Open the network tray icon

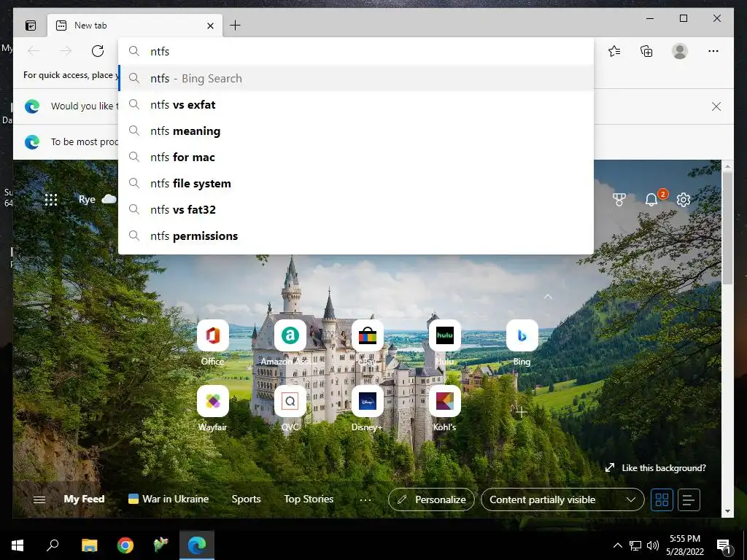pyautogui.click(x=635, y=545)
